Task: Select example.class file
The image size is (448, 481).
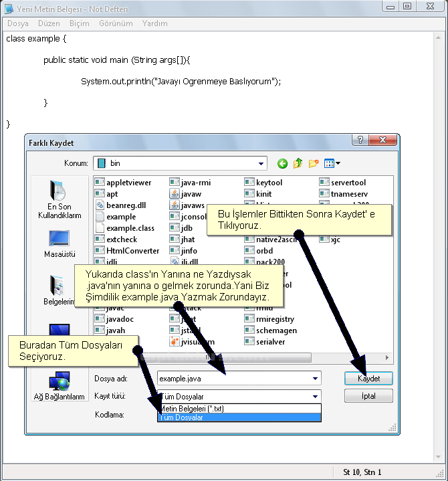Action: coord(124,228)
